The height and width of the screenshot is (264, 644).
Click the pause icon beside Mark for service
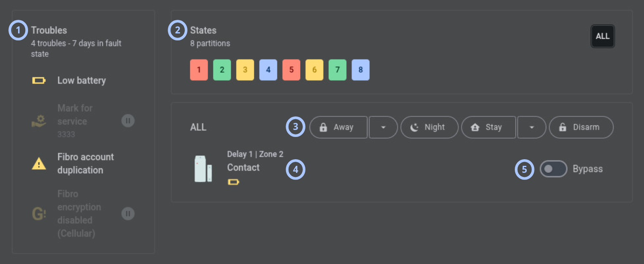click(x=128, y=121)
